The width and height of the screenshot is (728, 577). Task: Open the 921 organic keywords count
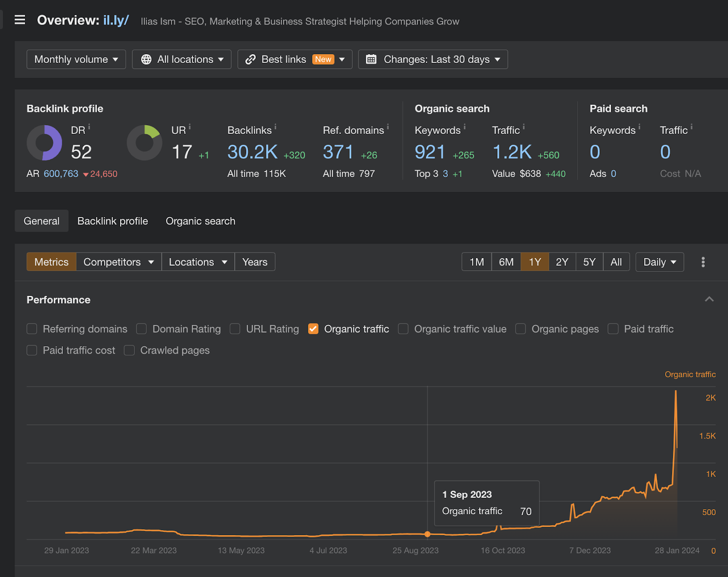point(430,152)
